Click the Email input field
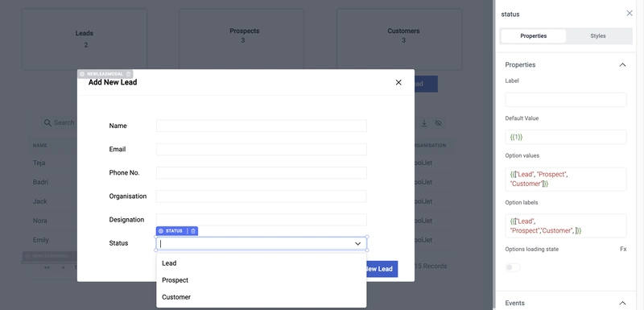This screenshot has width=644, height=310. 261,149
